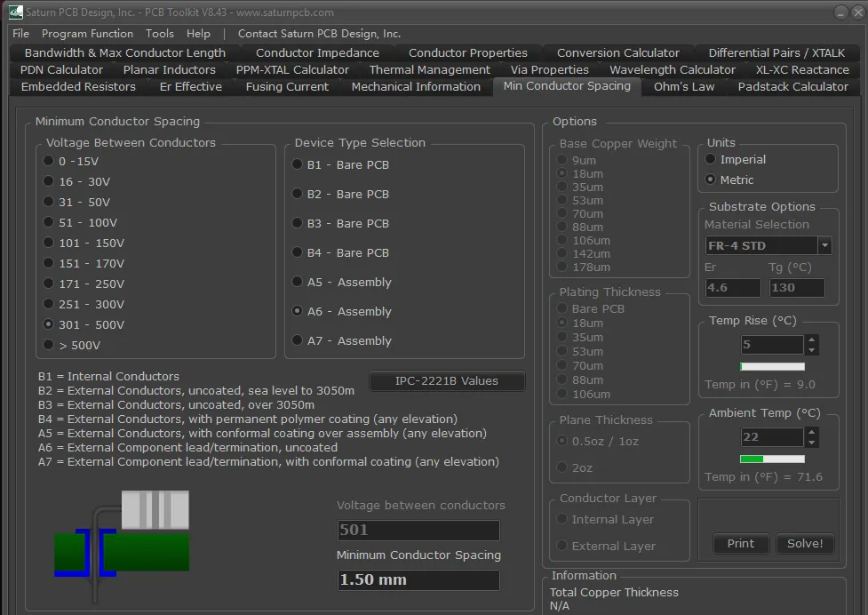Choose B4 - Bare PCB device type
The image size is (868, 615).
point(340,253)
